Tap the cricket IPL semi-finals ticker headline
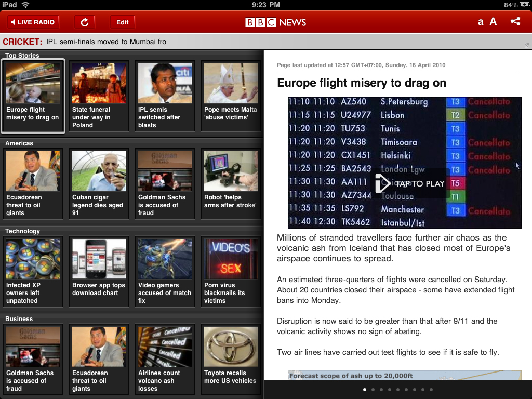Viewport: 532px width, 399px height. pyautogui.click(x=106, y=42)
